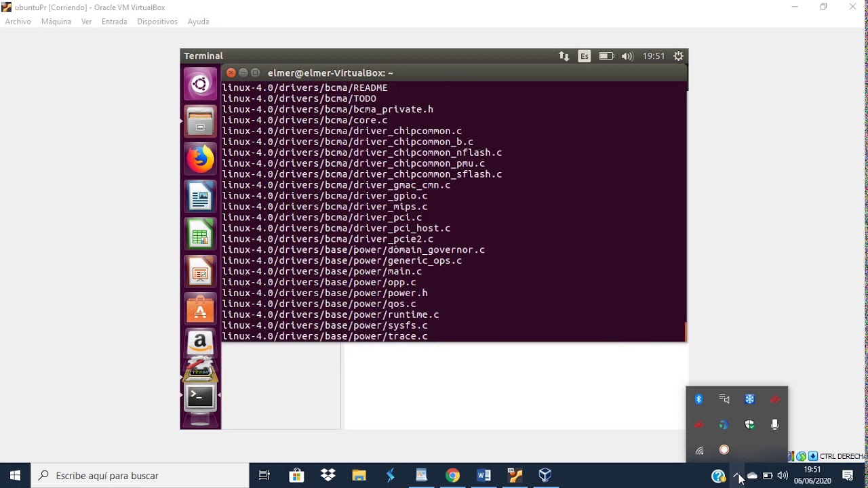Screen dimensions: 868x488
Task: Click microphone icon in tray overflow
Action: 774,424
